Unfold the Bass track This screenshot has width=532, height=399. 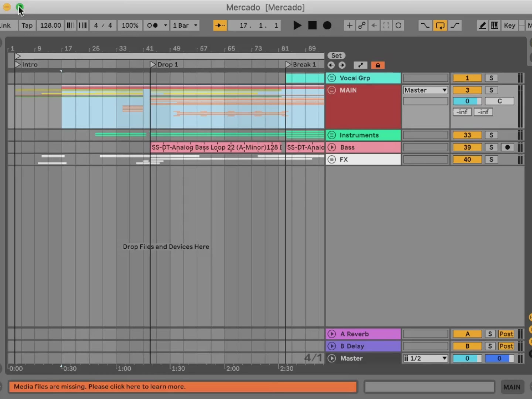point(332,147)
